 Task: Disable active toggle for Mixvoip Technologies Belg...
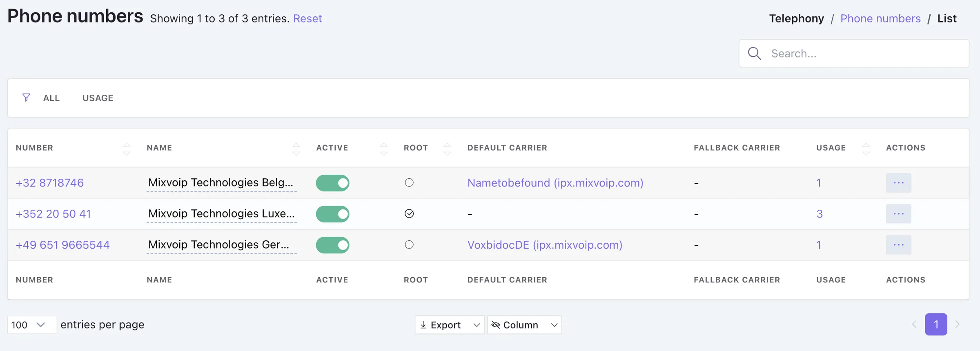coord(332,183)
